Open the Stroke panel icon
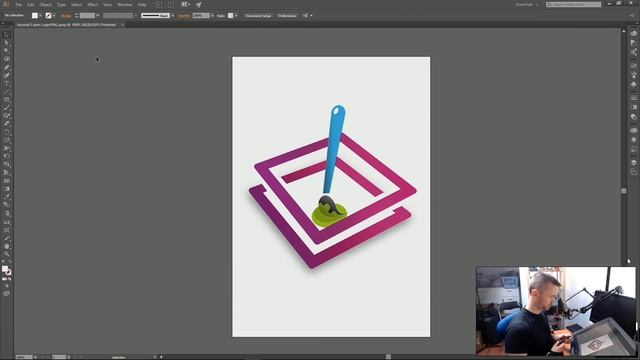The height and width of the screenshot is (360, 640). [633, 98]
